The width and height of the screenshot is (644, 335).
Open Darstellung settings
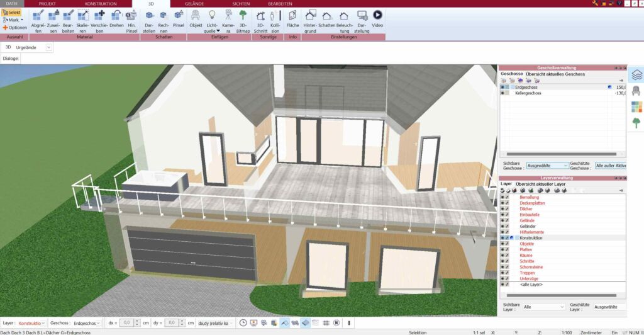362,21
